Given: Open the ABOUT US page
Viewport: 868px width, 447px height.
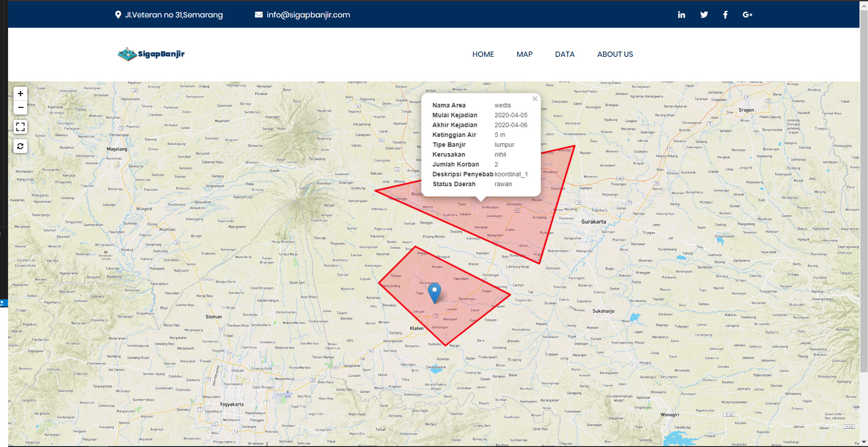Looking at the screenshot, I should click(614, 54).
